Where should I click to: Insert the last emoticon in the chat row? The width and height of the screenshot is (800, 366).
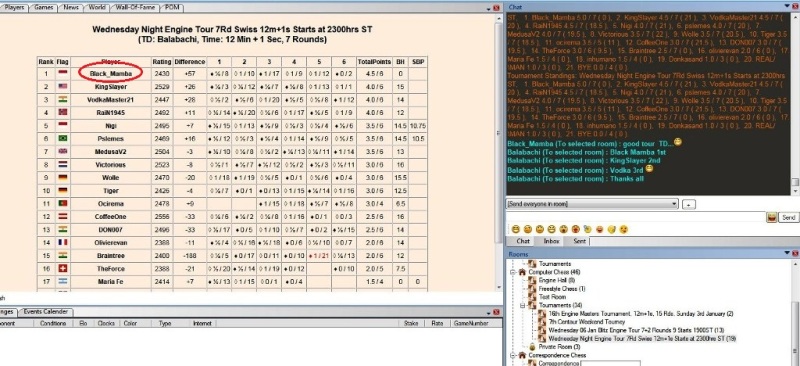[623, 230]
